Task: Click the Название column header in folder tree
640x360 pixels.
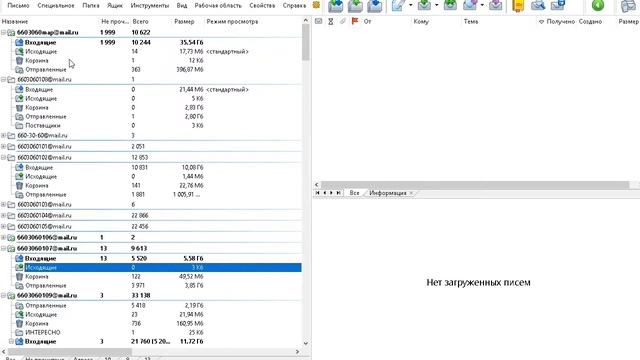Action: (x=15, y=21)
